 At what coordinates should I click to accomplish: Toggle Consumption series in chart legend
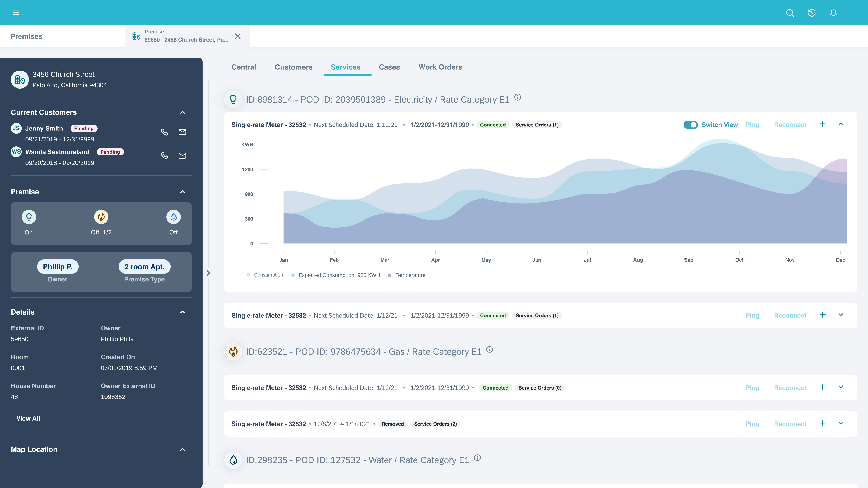tap(268, 275)
